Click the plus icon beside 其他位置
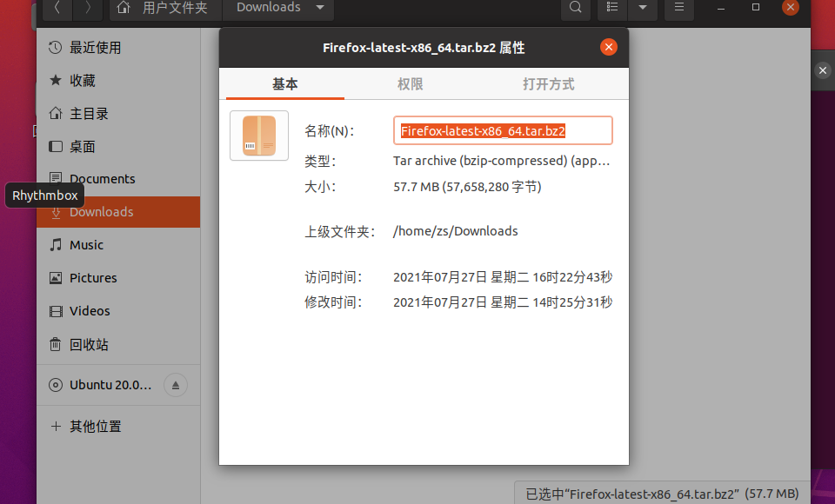Screen dimensions: 835x504 point(56,427)
